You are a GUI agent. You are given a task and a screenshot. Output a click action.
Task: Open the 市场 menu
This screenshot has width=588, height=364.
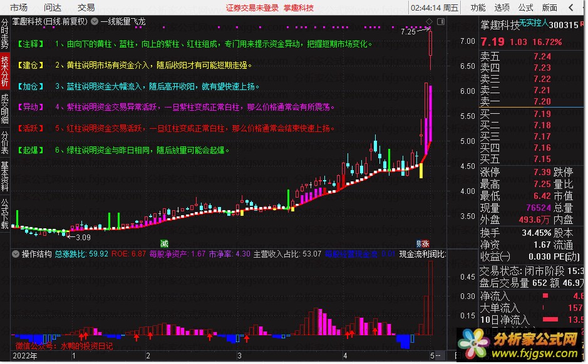click(19, 8)
